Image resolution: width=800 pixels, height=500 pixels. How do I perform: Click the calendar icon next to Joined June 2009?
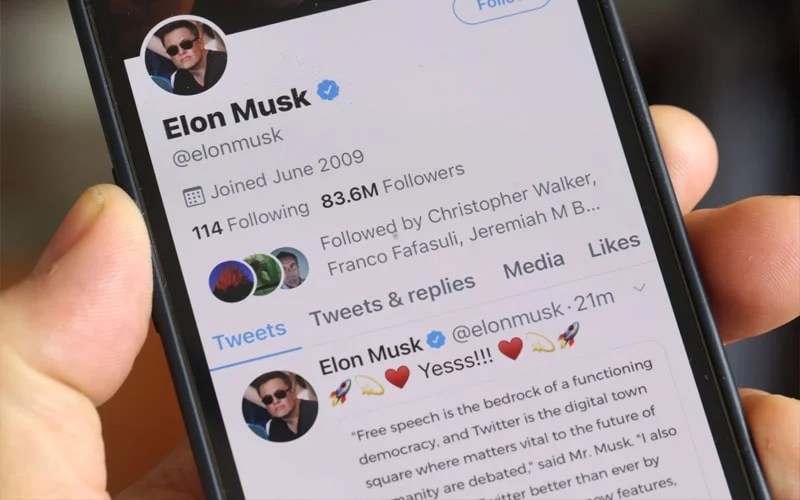(x=194, y=196)
